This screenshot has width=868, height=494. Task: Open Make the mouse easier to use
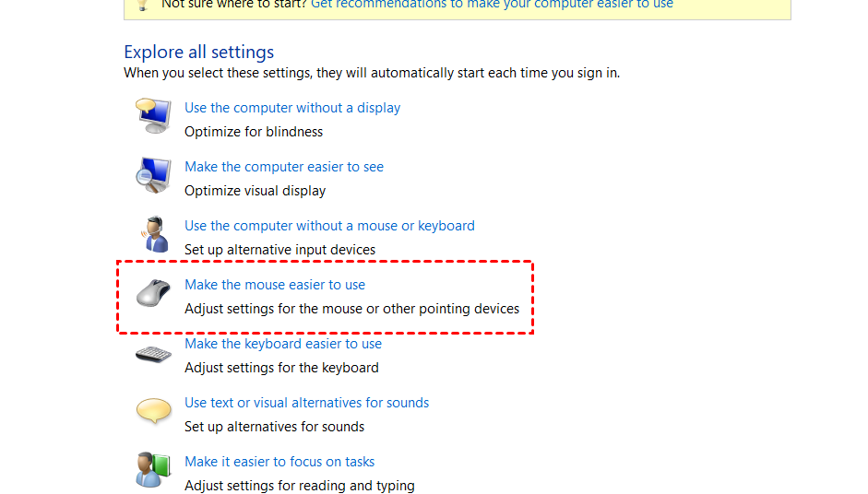coord(275,285)
